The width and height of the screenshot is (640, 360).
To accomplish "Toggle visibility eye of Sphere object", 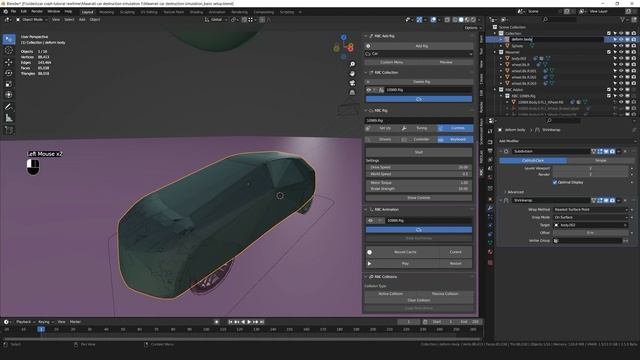I will [x=621, y=46].
